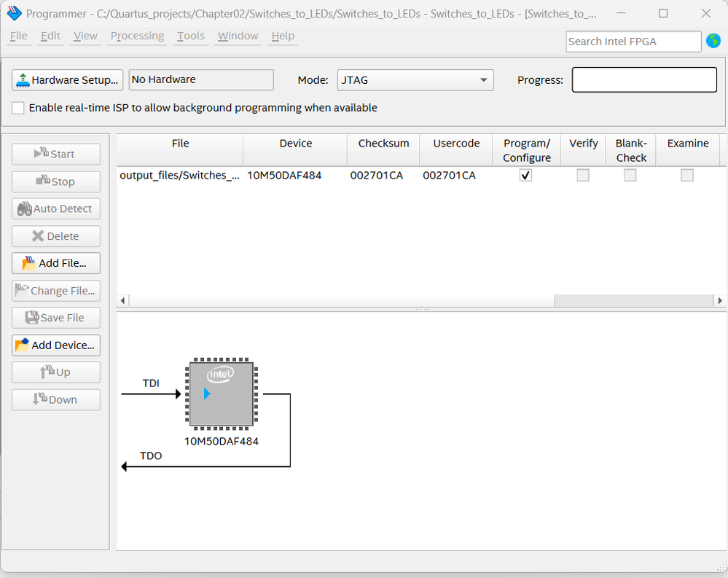Click the Intel globe icon beside search
The width and height of the screenshot is (728, 578).
[713, 41]
